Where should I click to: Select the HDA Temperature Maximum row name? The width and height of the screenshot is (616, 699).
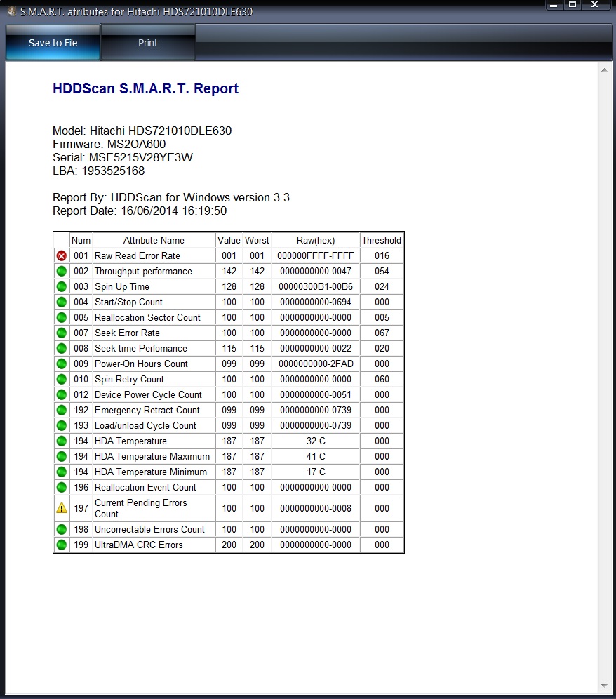(x=152, y=457)
